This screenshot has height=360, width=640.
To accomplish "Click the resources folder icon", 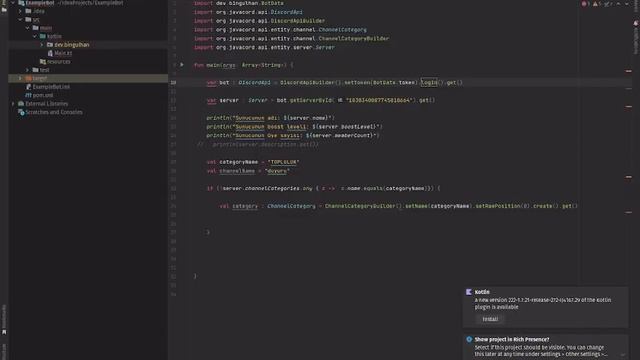I will point(43,62).
